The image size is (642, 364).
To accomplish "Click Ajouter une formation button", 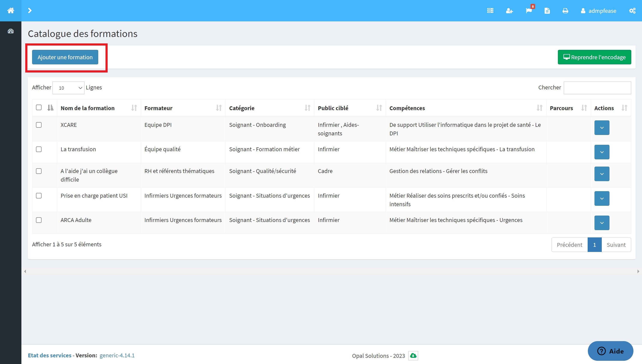I will [65, 57].
